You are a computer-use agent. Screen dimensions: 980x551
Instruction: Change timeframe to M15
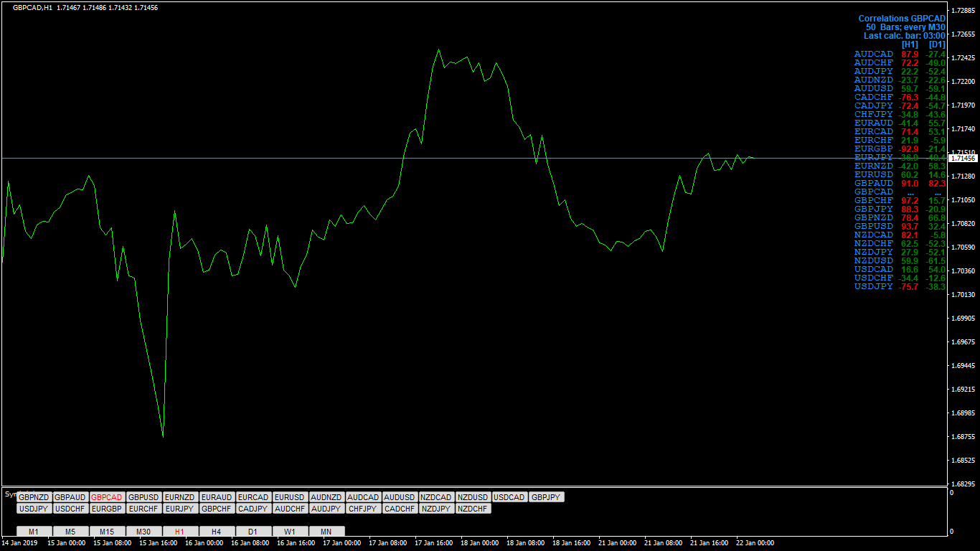108,532
